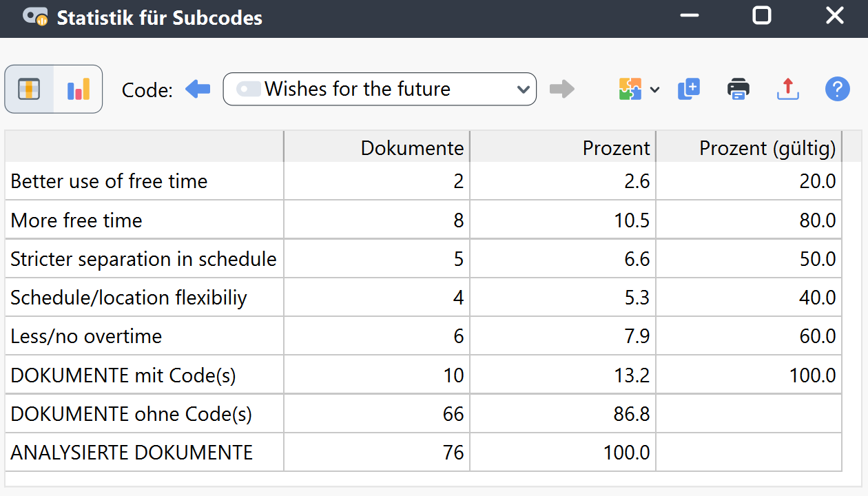Viewport: 868px width, 496px height.
Task: Select the Schedule/location flexibiliy row
Action: tap(128, 298)
